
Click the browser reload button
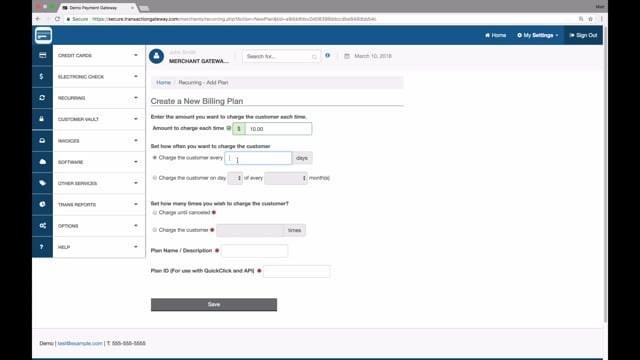click(58, 19)
